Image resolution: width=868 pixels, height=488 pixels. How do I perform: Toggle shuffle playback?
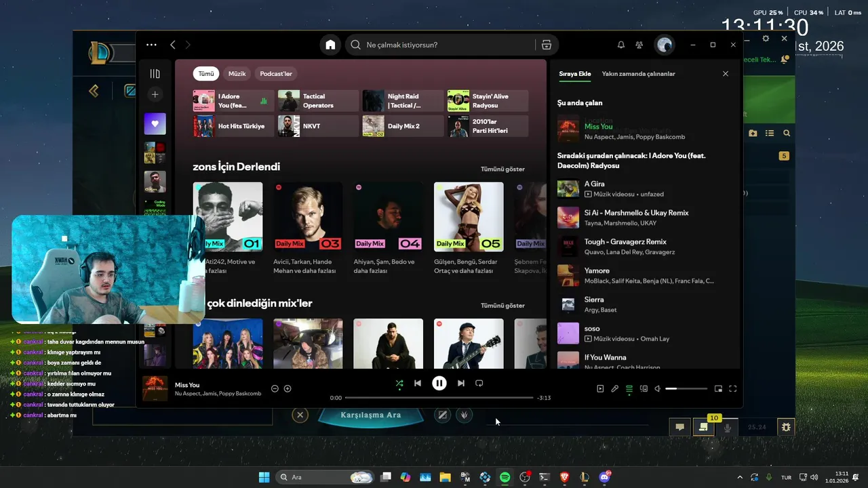[x=399, y=383]
